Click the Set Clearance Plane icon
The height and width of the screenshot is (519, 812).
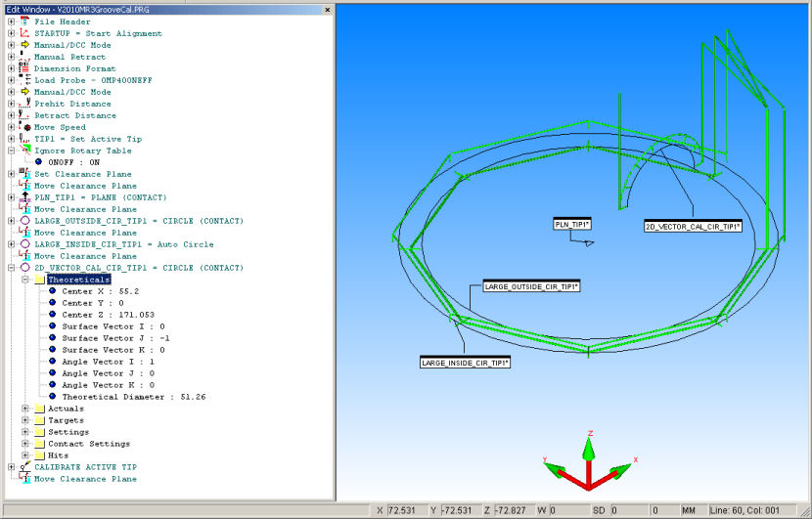(24, 174)
